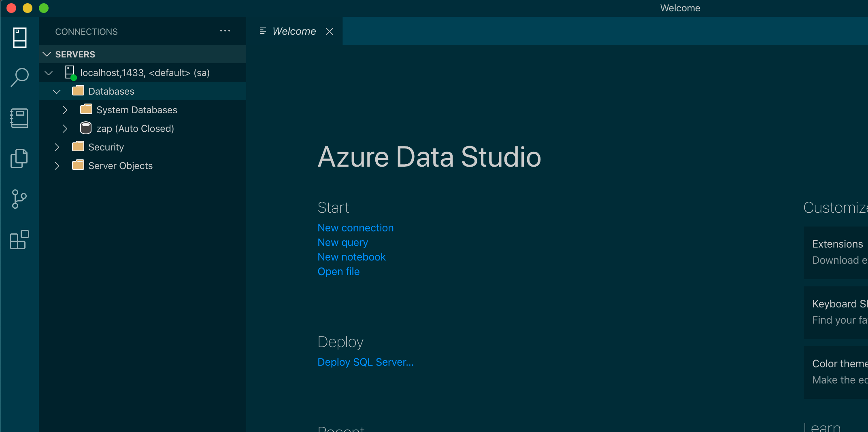Viewport: 868px width, 432px height.
Task: Click the localhost server connection icon
Action: [70, 73]
